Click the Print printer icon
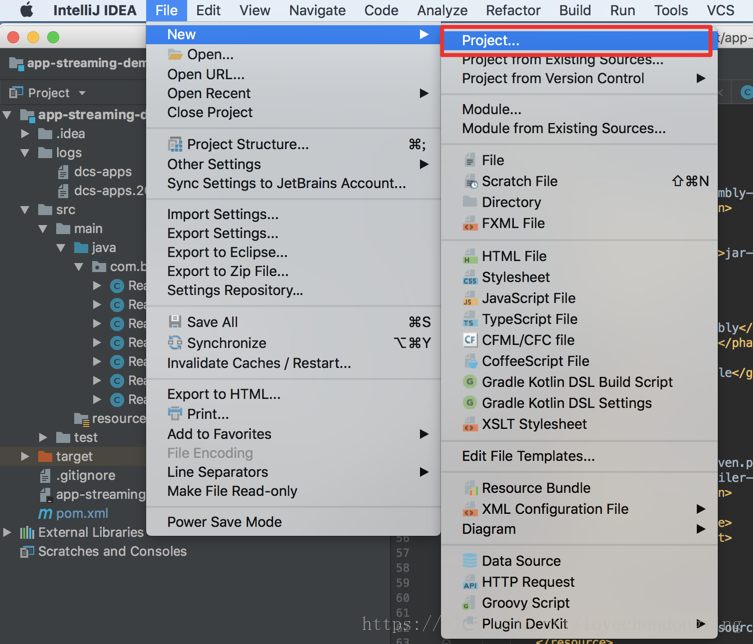Screen dimensions: 753x644 (x=175, y=413)
